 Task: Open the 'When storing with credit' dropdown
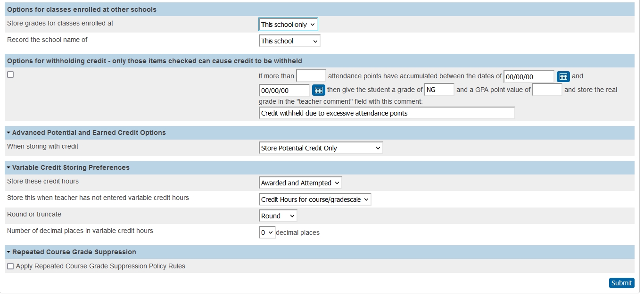pos(321,148)
